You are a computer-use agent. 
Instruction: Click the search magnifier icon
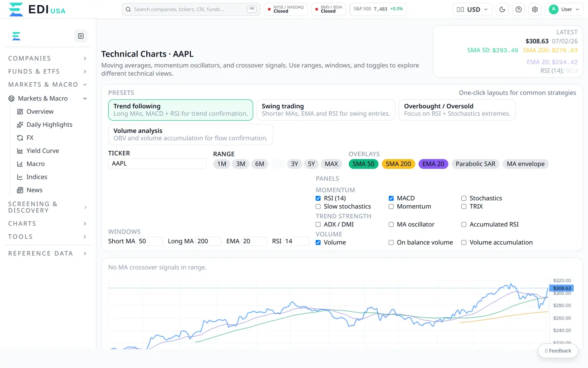128,9
